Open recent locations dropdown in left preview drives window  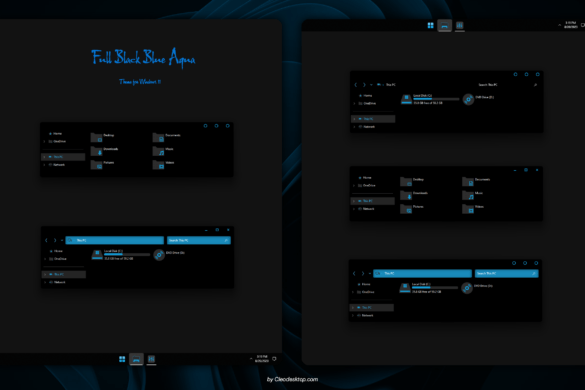tap(62, 240)
